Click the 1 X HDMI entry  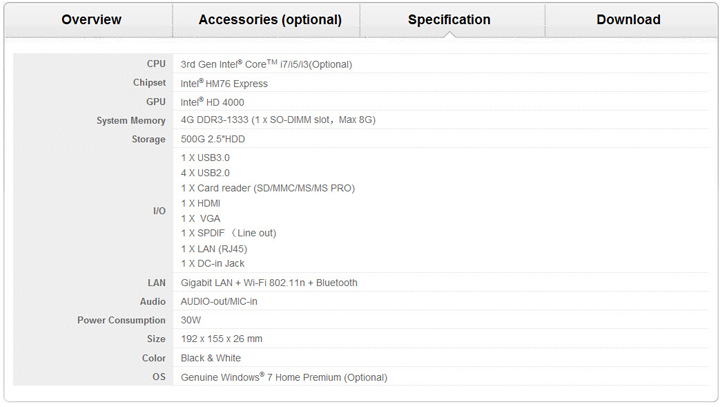click(x=200, y=203)
